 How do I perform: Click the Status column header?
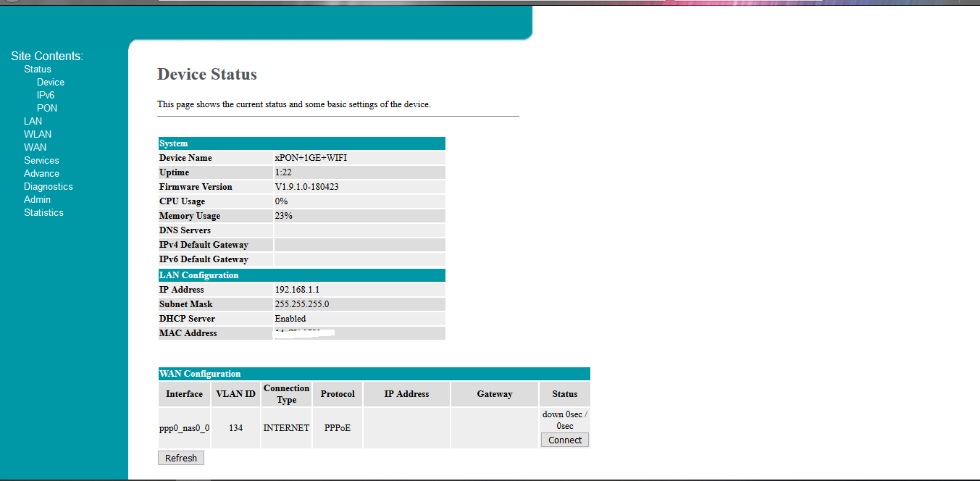[x=564, y=394]
